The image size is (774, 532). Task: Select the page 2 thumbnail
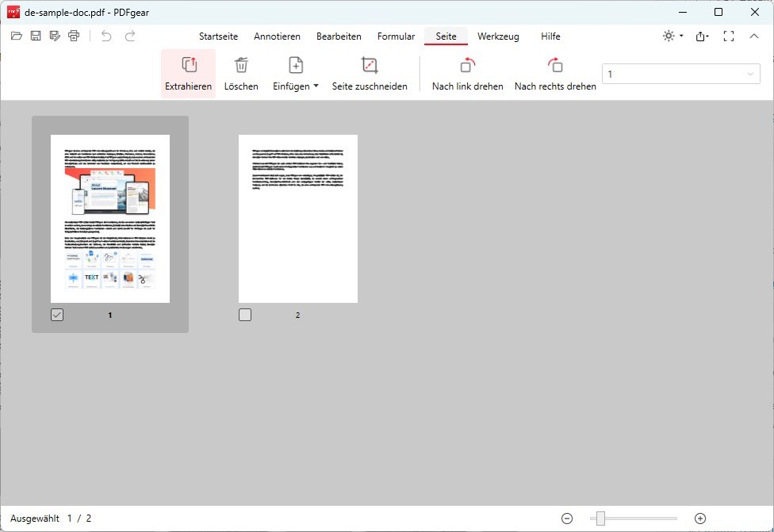[x=298, y=219]
